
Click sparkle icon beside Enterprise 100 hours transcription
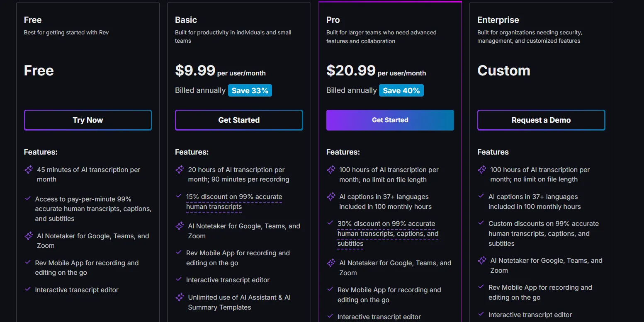pyautogui.click(x=482, y=170)
